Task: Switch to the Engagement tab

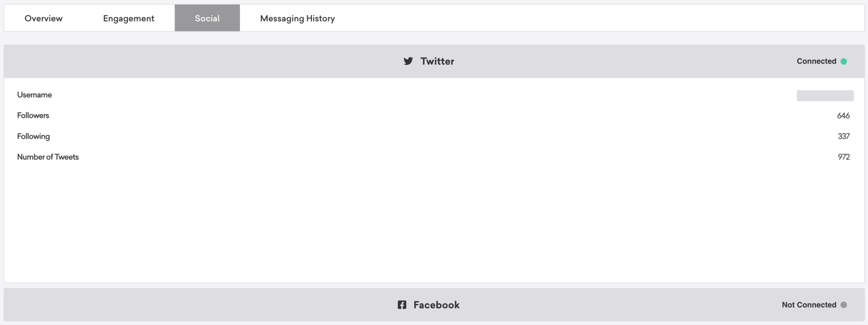Action: pos(129,18)
